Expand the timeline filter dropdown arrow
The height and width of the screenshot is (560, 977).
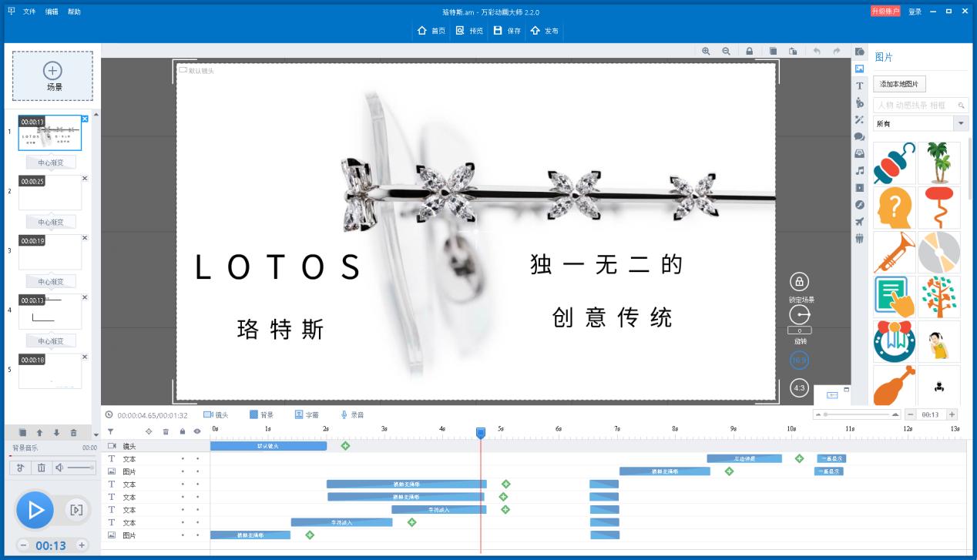click(x=110, y=431)
